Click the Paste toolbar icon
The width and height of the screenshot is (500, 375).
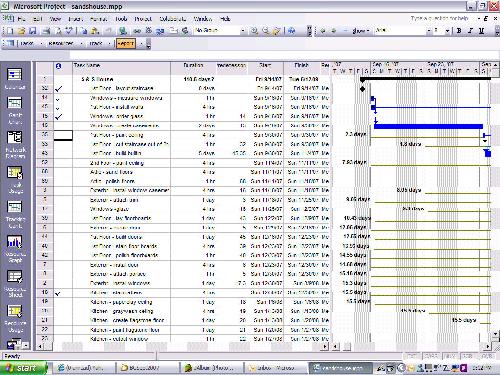(x=95, y=31)
